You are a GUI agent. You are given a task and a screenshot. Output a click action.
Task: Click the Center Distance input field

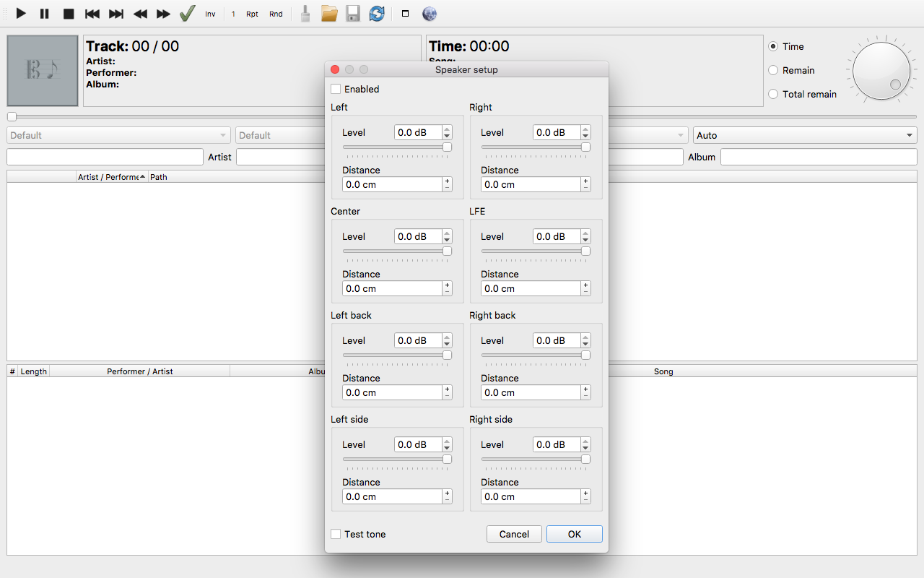(x=391, y=288)
